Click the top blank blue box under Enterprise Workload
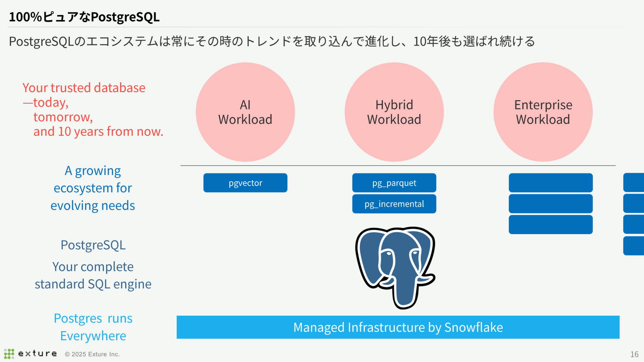The image size is (644, 362). pos(551,183)
